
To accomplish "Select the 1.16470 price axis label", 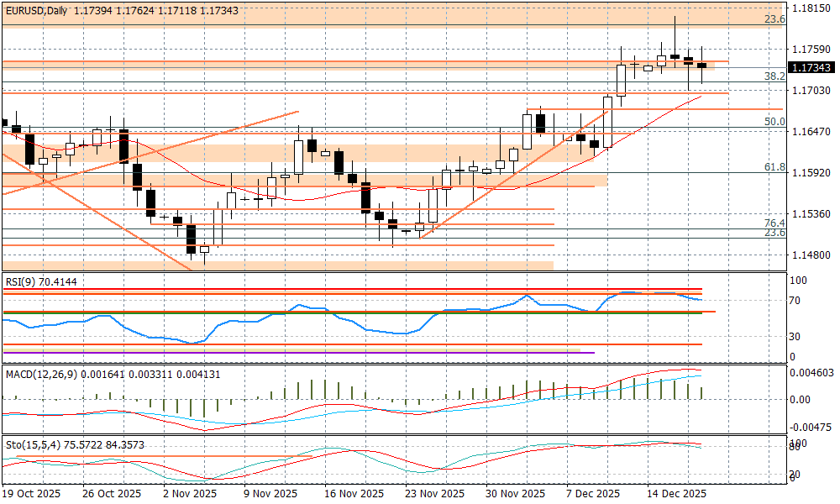I will point(810,132).
